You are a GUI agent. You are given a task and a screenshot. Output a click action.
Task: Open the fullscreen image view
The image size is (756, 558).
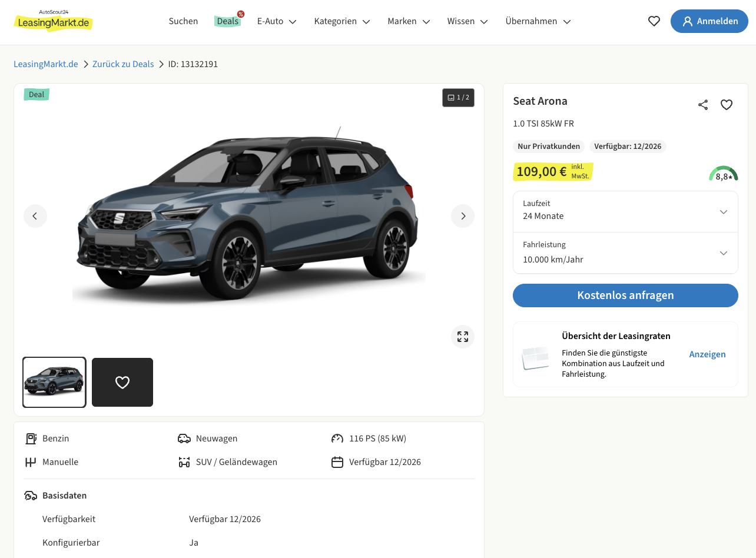pyautogui.click(x=463, y=337)
